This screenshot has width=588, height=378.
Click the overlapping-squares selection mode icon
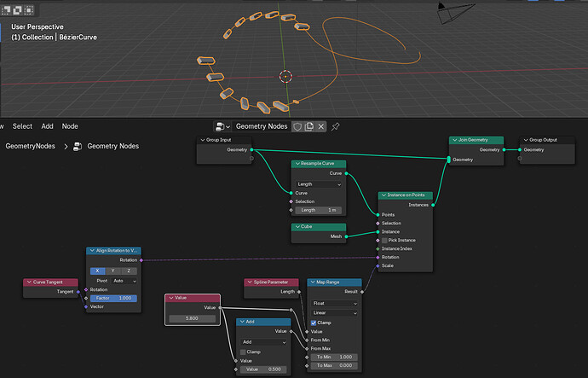(x=17, y=10)
